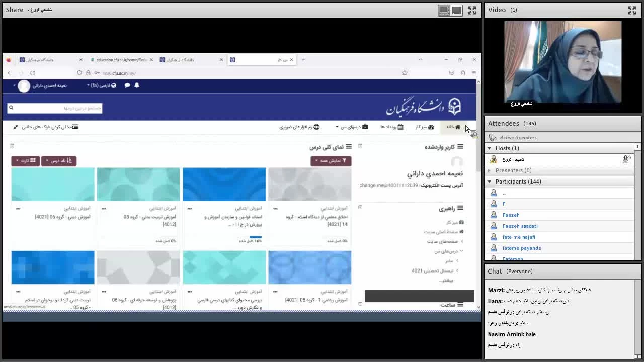Screen dimensions: 644x362
Task: Open the نمایش همه filter dropdown
Action: 331,161
